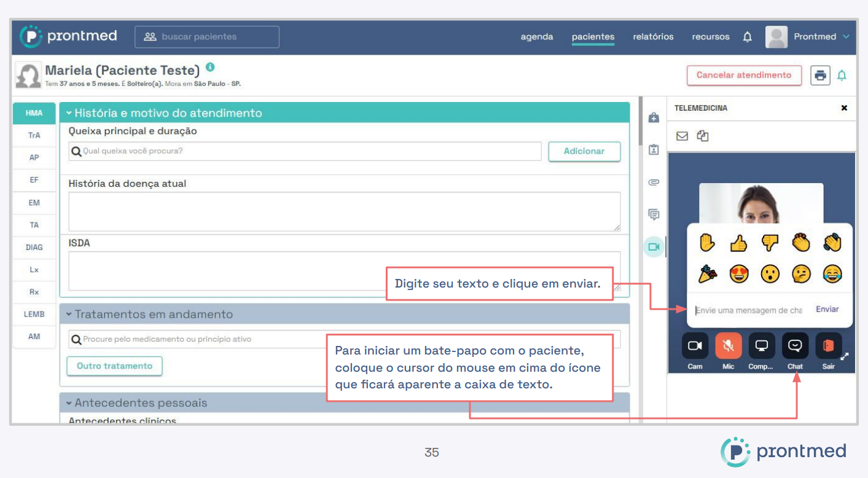Send the thumbs up emoji reaction
Viewport: 868px width, 478px height.
738,243
